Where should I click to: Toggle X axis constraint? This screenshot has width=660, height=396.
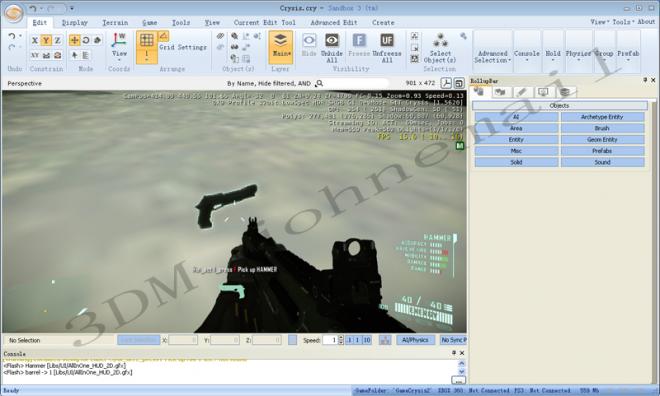tap(35, 40)
